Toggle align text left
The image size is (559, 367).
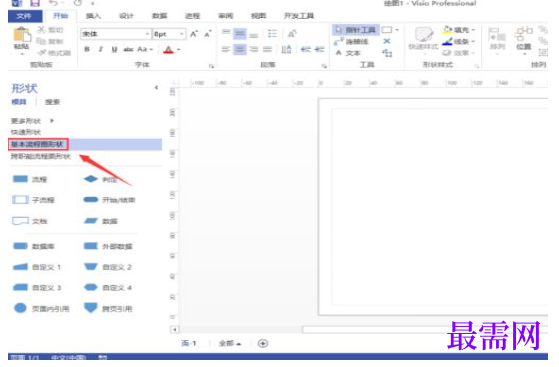226,49
